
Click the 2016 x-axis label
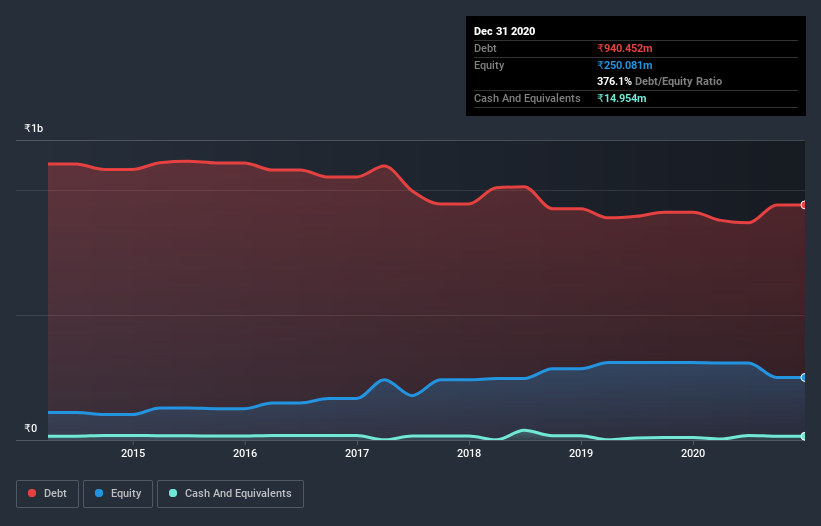[x=245, y=453]
